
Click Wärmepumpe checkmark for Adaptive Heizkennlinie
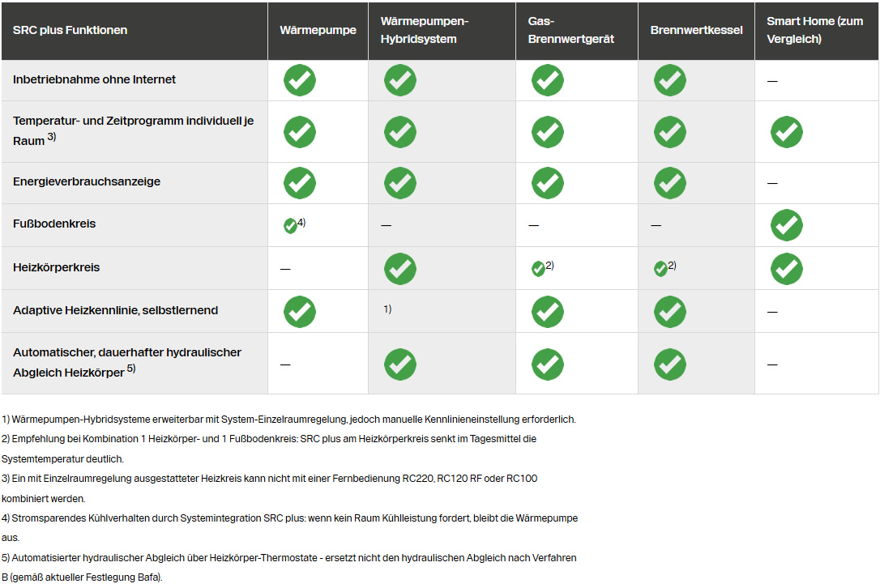point(300,312)
